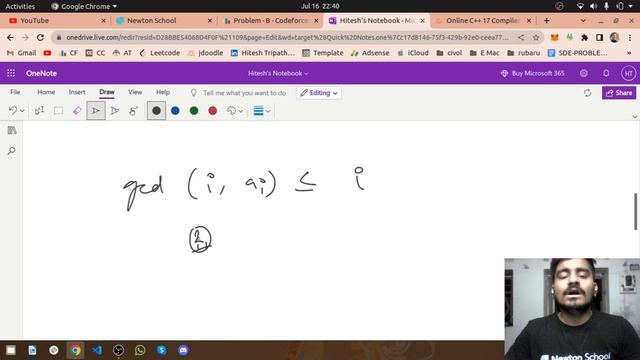The width and height of the screenshot is (640, 360).
Task: Expand the Hitesh's Notebook title dropdown
Action: [x=278, y=73]
